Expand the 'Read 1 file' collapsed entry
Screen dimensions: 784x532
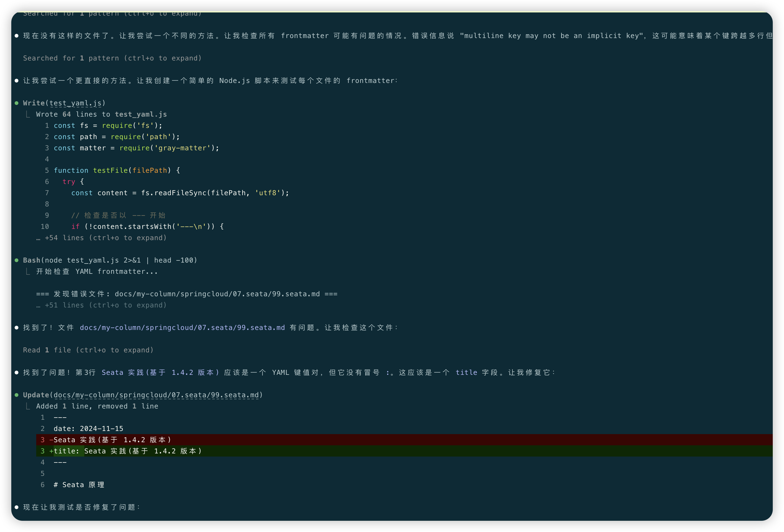[x=88, y=350]
